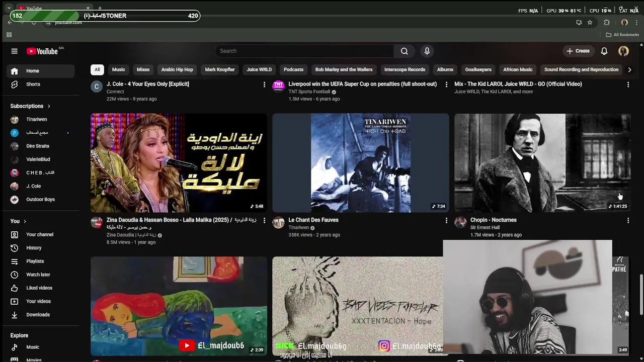The width and height of the screenshot is (644, 362).
Task: Open options for J. Cole 4 Your Eyes Only
Action: [x=264, y=84]
